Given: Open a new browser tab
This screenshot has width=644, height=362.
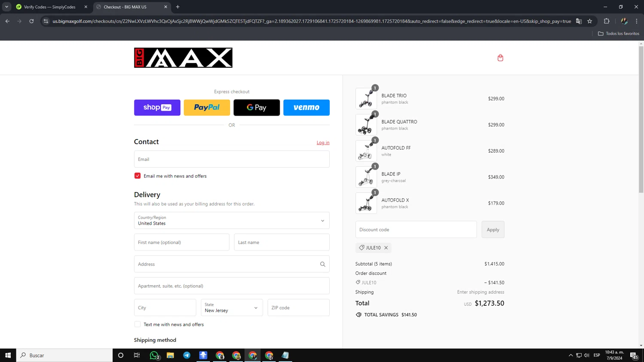Looking at the screenshot, I should pyautogui.click(x=178, y=7).
